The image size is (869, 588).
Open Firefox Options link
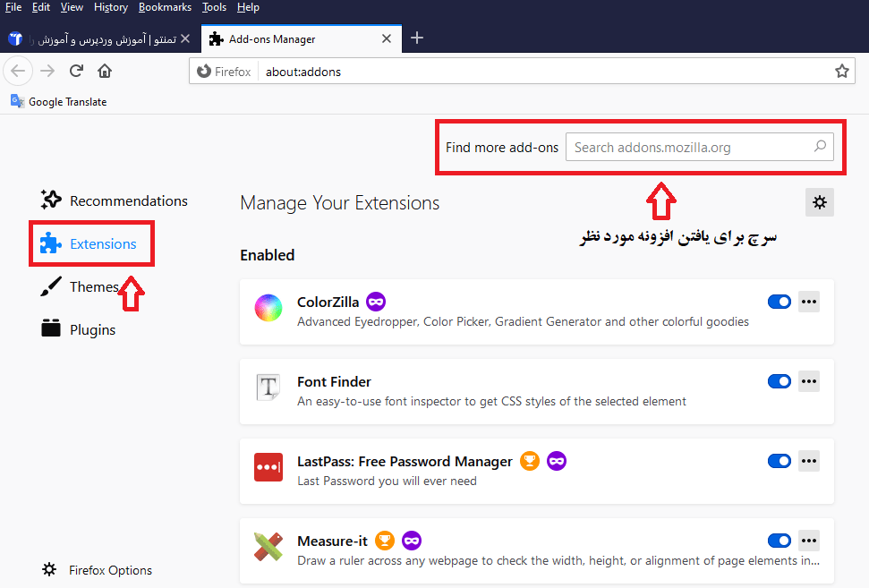tap(97, 570)
